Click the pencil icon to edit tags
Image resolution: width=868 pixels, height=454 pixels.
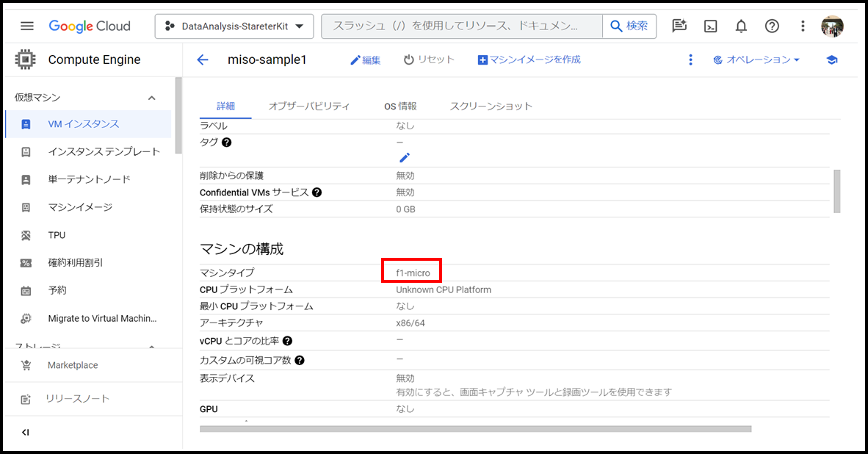[x=405, y=157]
